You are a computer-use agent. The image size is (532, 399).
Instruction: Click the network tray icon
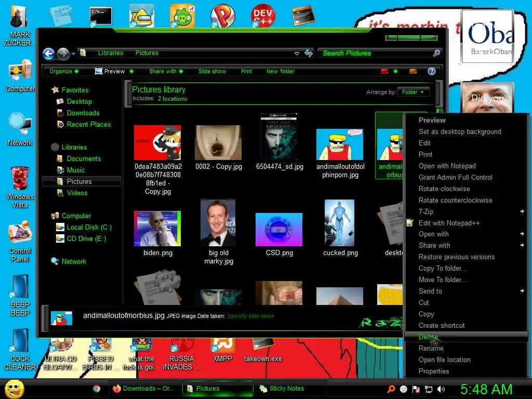[x=429, y=389]
